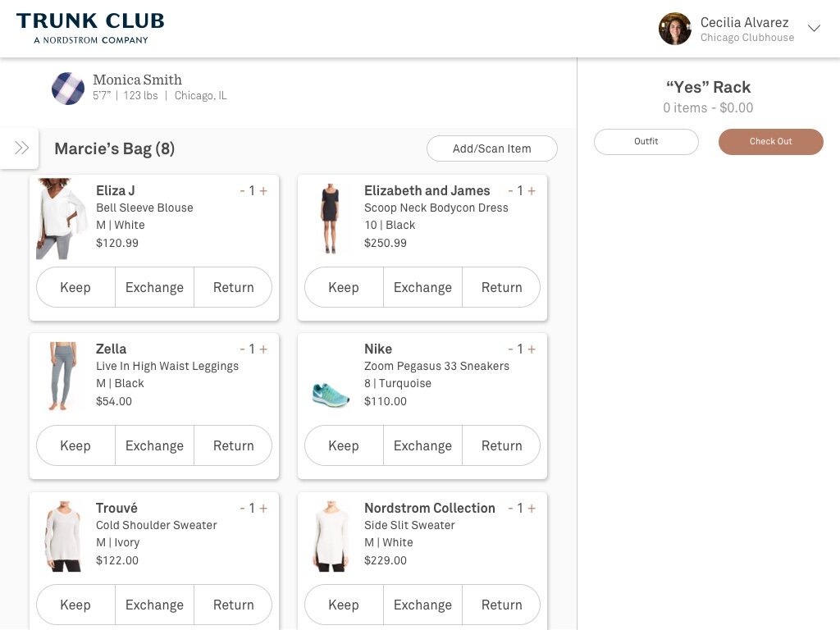Decrease quantity of Nike sneakers
The image size is (840, 630).
pyautogui.click(x=510, y=349)
